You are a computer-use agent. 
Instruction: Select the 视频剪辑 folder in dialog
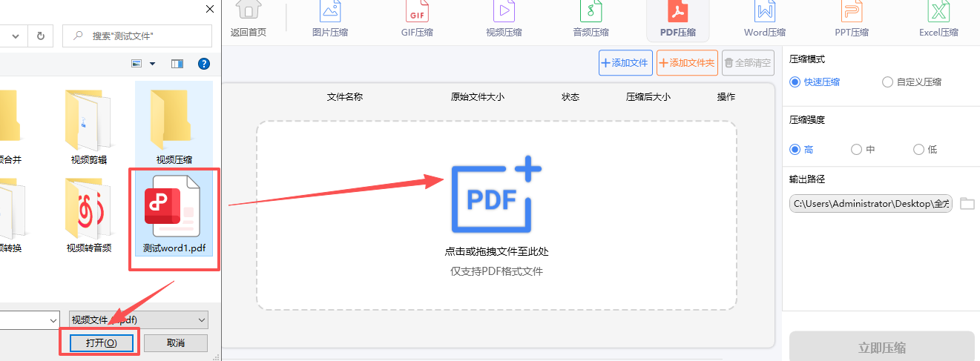pos(88,126)
